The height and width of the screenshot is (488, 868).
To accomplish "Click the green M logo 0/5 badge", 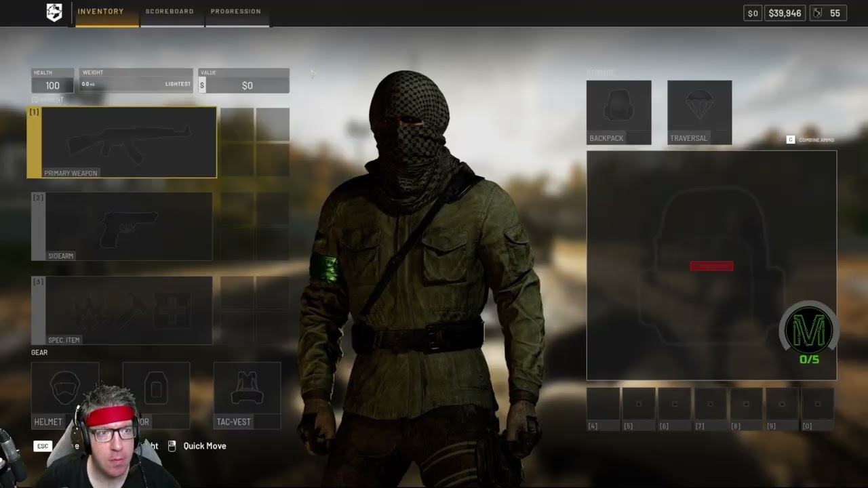I will 809,334.
